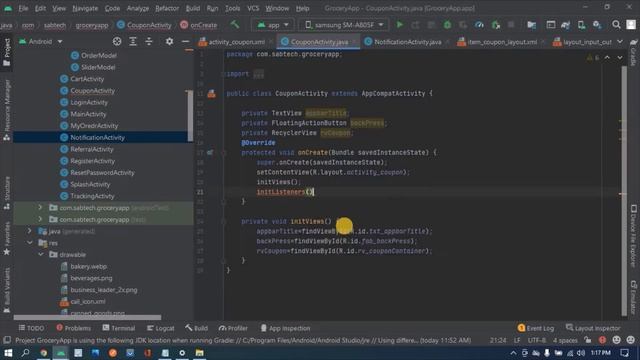The height and width of the screenshot is (360, 640).
Task: Open Logcat tool window
Action: pyautogui.click(x=160, y=328)
